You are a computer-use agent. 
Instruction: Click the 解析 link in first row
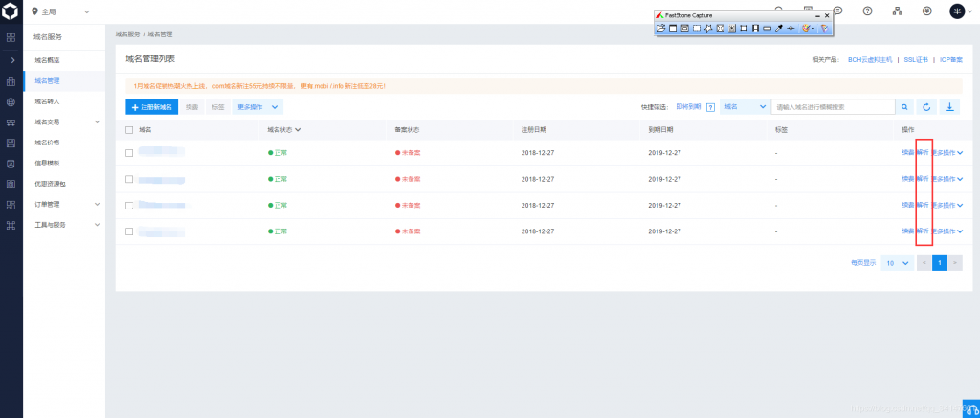point(923,152)
